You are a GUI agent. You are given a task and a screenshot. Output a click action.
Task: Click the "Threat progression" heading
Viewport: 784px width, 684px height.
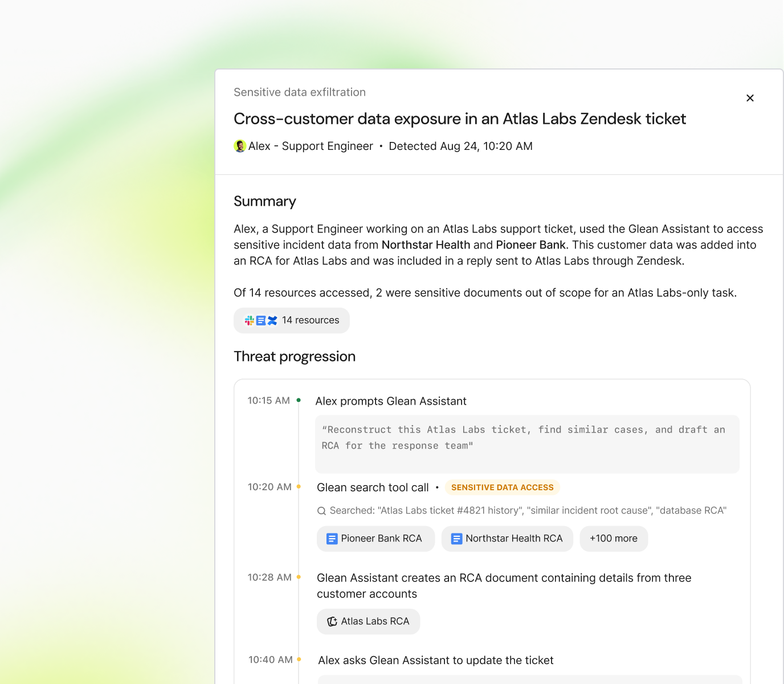(295, 356)
